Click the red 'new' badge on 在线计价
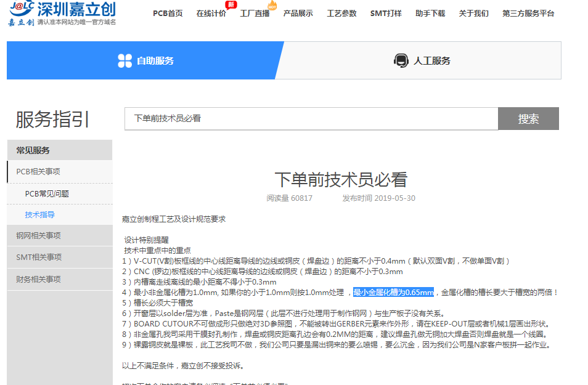The width and height of the screenshot is (588, 385). [x=231, y=5]
